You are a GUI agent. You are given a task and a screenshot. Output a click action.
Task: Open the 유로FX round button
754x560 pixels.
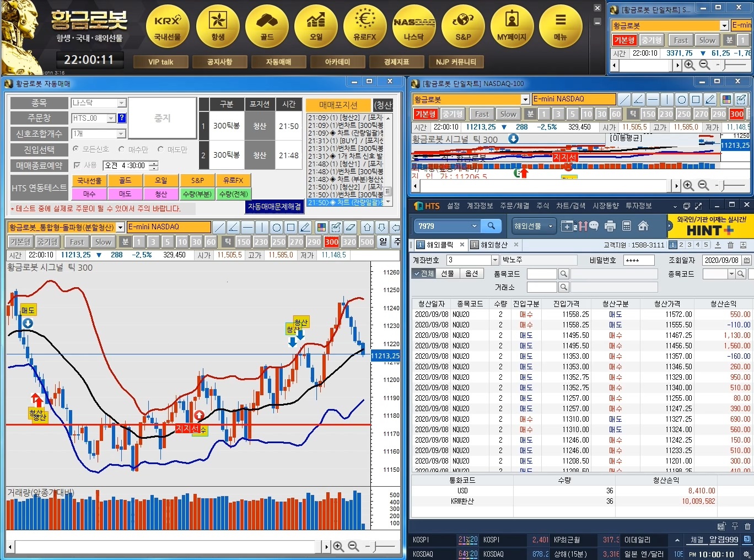[365, 25]
